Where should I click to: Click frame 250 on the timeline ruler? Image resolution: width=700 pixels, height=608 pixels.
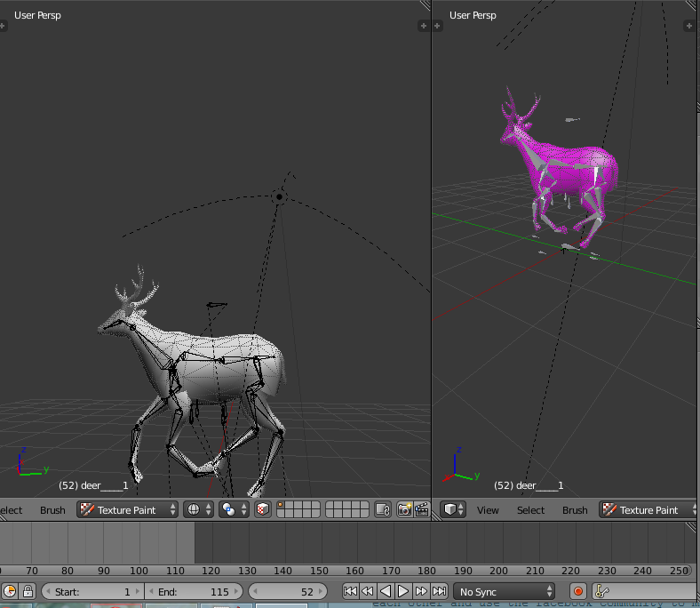679,571
